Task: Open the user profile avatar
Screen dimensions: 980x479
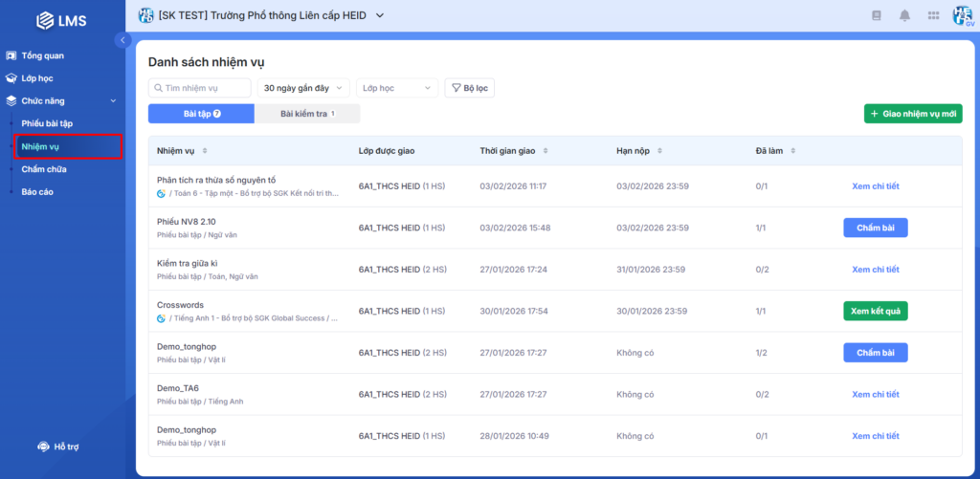Action: point(962,15)
